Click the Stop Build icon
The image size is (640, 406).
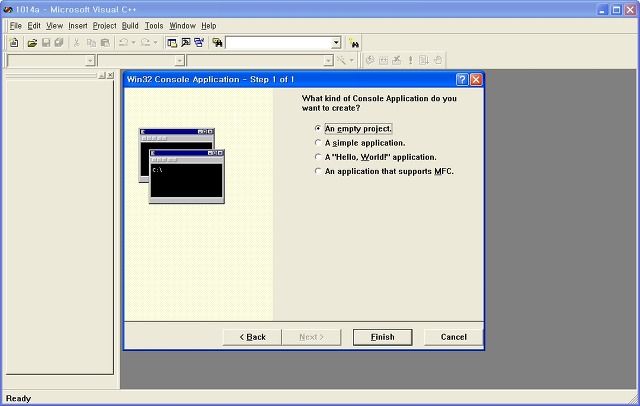pyautogui.click(x=397, y=60)
